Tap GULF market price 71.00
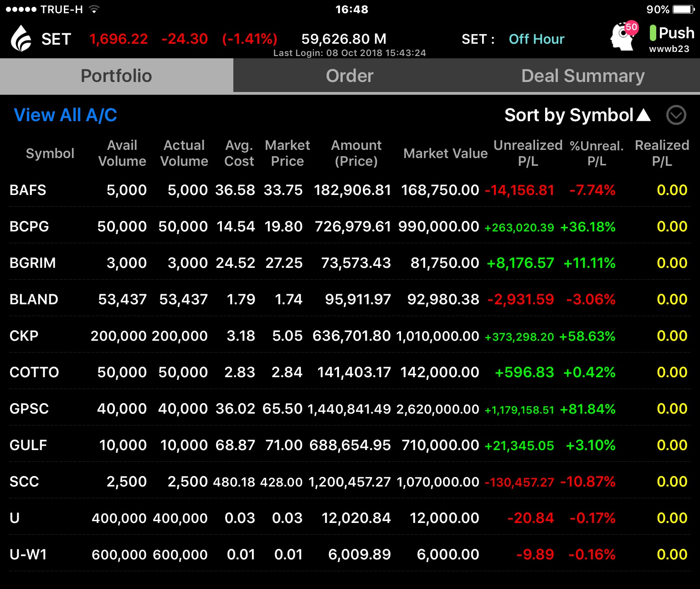The image size is (700, 589). point(283,445)
